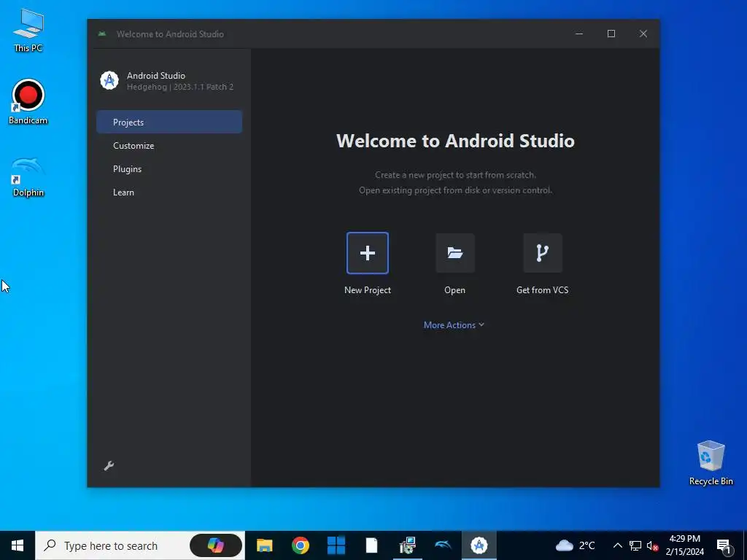The width and height of the screenshot is (747, 560).
Task: Go to the Learn tab
Action: tap(169, 192)
